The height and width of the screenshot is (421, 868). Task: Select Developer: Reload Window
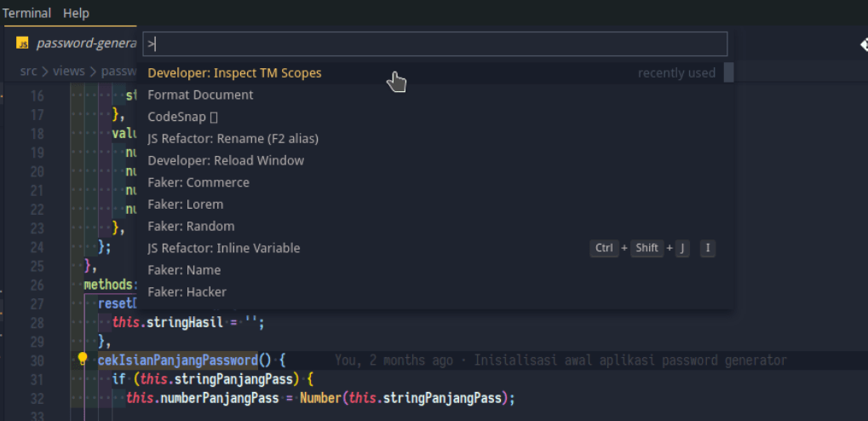point(226,160)
